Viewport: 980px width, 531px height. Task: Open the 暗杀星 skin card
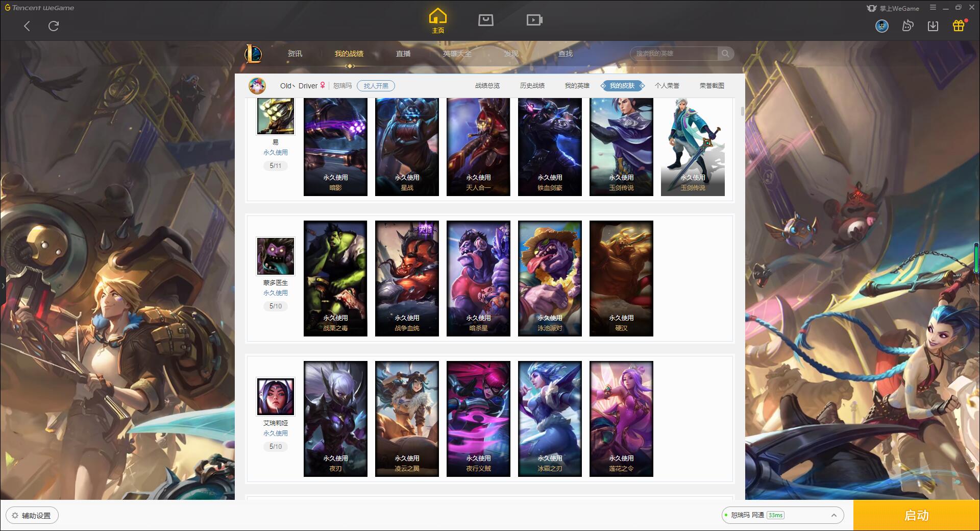[478, 279]
